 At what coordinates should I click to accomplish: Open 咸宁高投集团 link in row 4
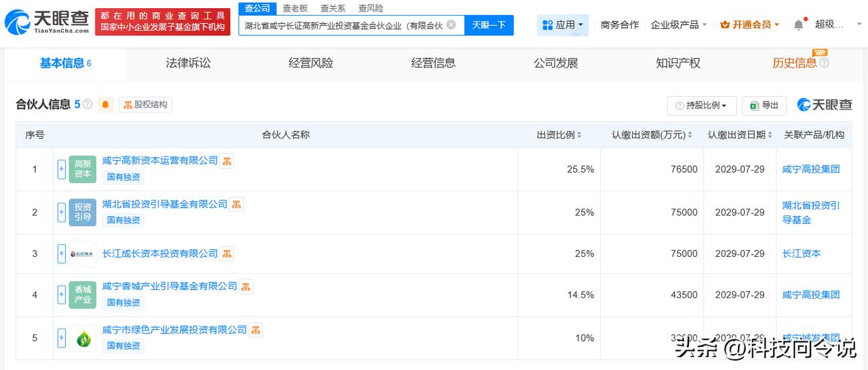click(811, 295)
